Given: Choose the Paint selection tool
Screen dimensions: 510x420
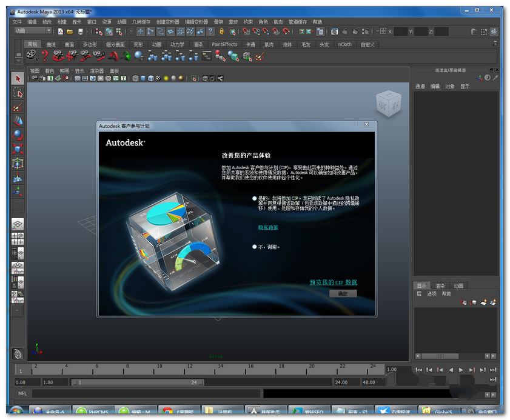Looking at the screenshot, I should point(18,107).
